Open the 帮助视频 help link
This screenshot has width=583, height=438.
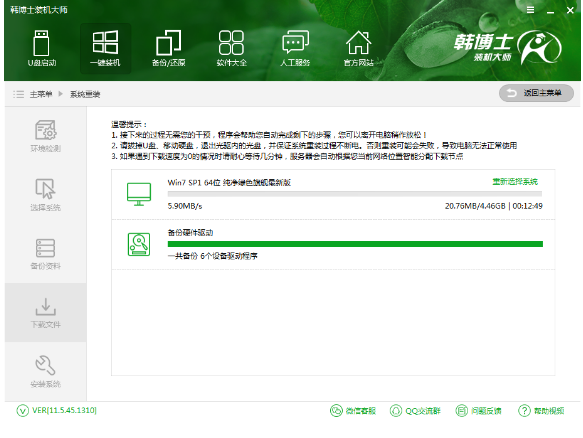[x=541, y=410]
